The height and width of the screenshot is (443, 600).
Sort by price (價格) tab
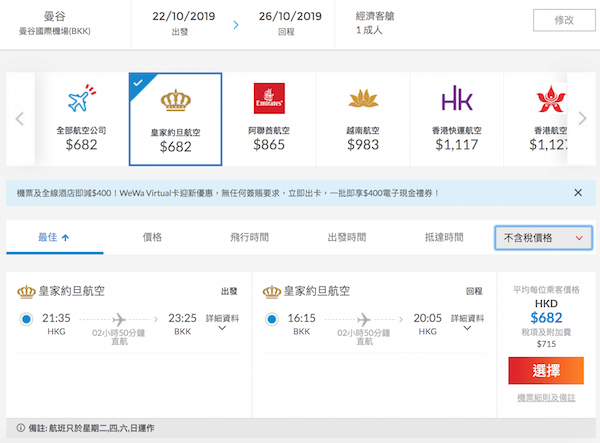[x=152, y=238]
